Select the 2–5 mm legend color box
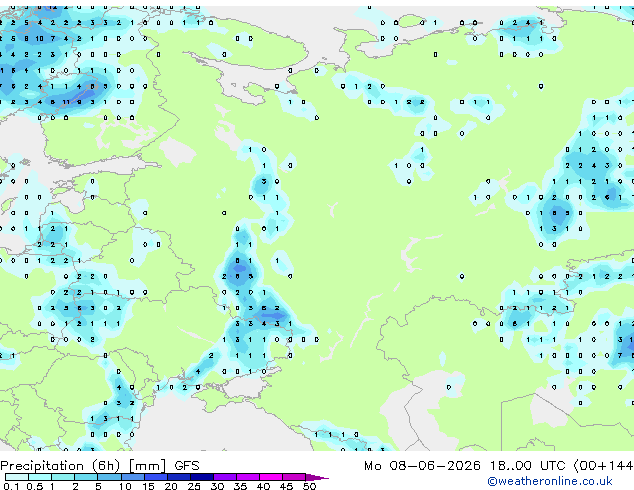 (x=86, y=477)
